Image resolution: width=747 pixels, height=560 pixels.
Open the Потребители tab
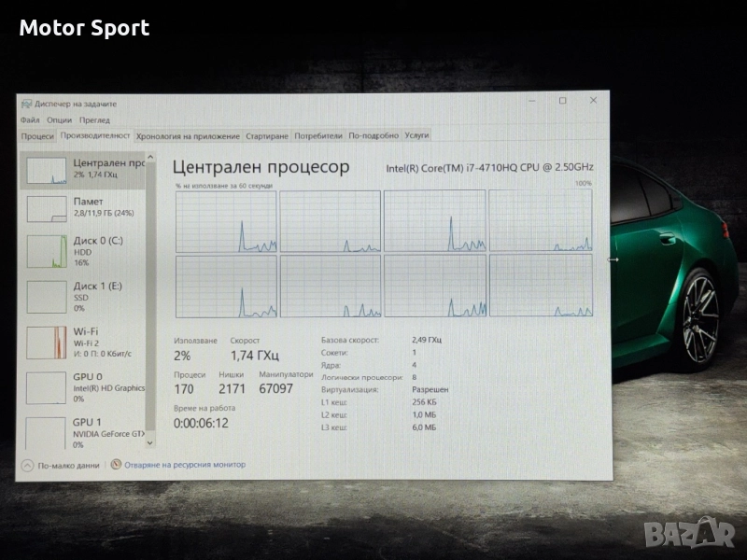point(318,136)
